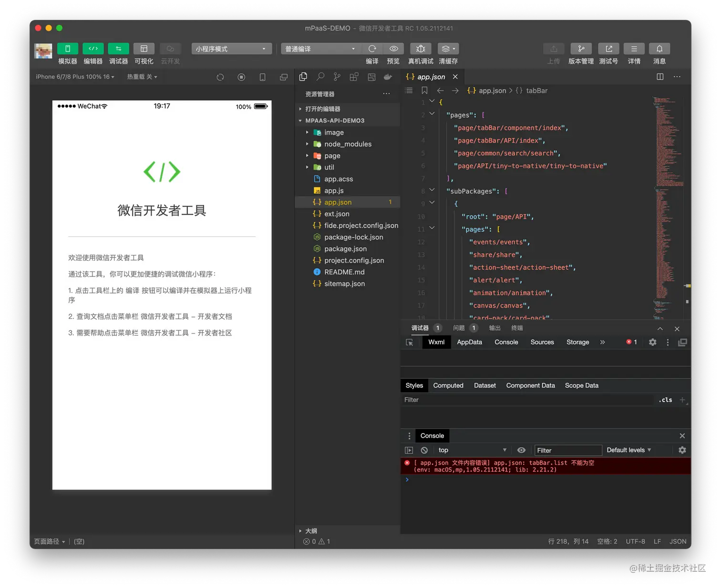Viewport: 721px width, 588px height.
Task: Open the source control branch icon
Action: 337,76
